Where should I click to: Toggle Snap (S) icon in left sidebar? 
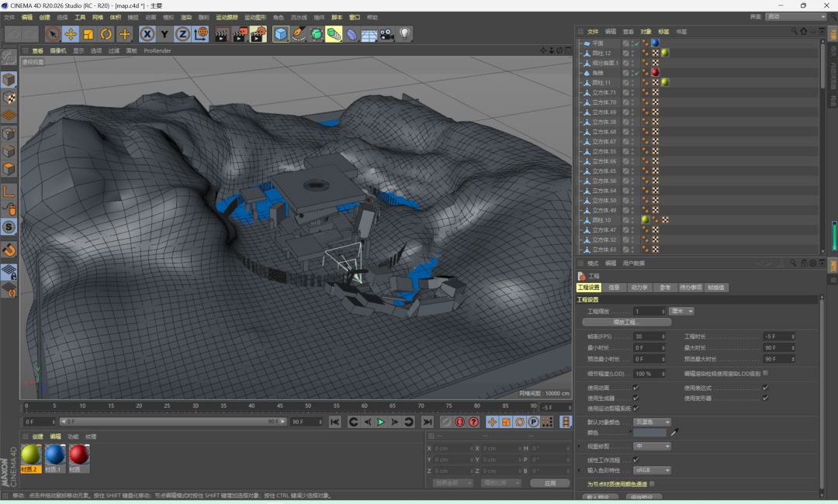[9, 227]
